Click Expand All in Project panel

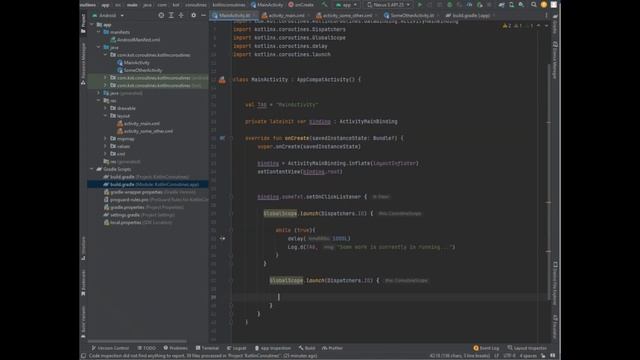(x=171, y=16)
